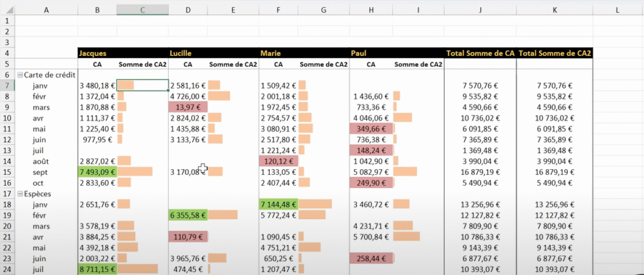This screenshot has height=275, width=644.
Task: Select Lucille red cell 110,79 €
Action: (187, 237)
